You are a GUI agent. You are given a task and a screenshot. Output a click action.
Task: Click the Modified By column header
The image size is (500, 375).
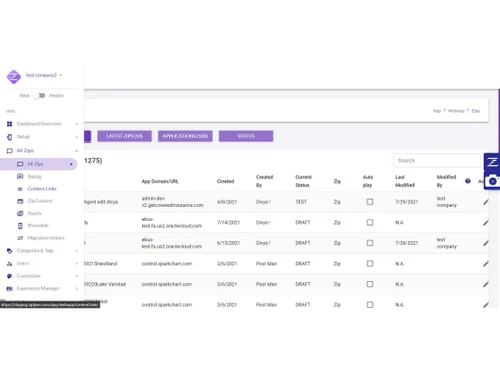click(446, 181)
